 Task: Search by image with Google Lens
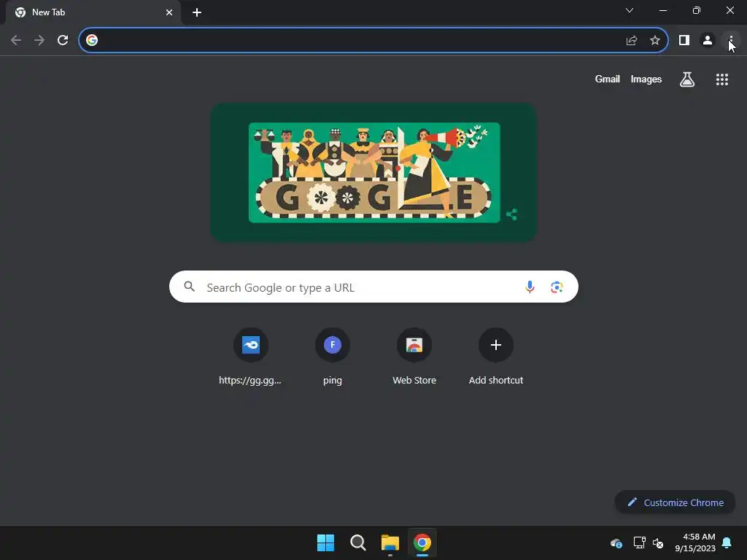(x=557, y=287)
